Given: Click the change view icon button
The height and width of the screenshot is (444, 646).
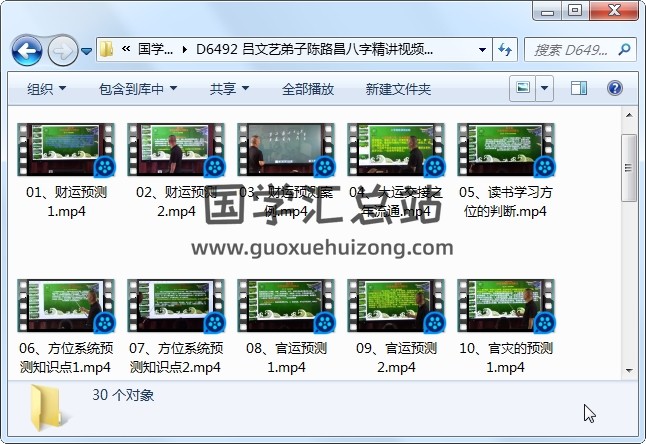Looking at the screenshot, I should (x=523, y=89).
